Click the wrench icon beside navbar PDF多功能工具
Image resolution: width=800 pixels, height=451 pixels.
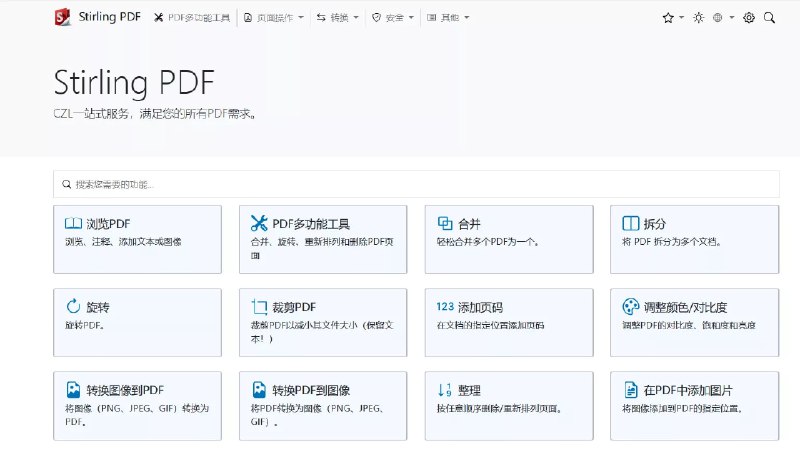point(159,18)
